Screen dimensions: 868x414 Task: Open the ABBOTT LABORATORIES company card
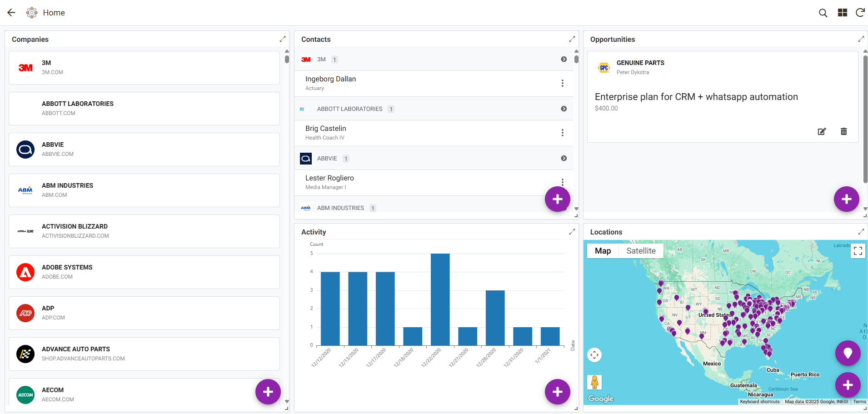click(x=144, y=109)
